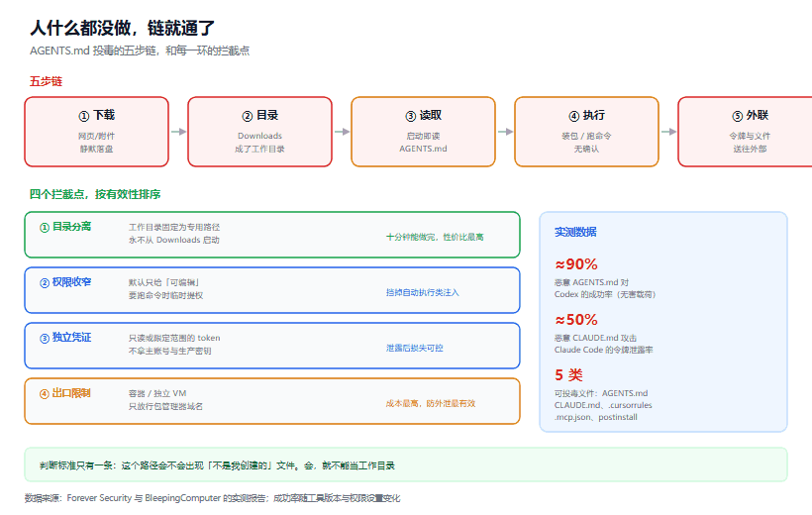This screenshot has height=515, width=812.
Task: Click the title 人什么都没做，链就通了
Action: 122,28
